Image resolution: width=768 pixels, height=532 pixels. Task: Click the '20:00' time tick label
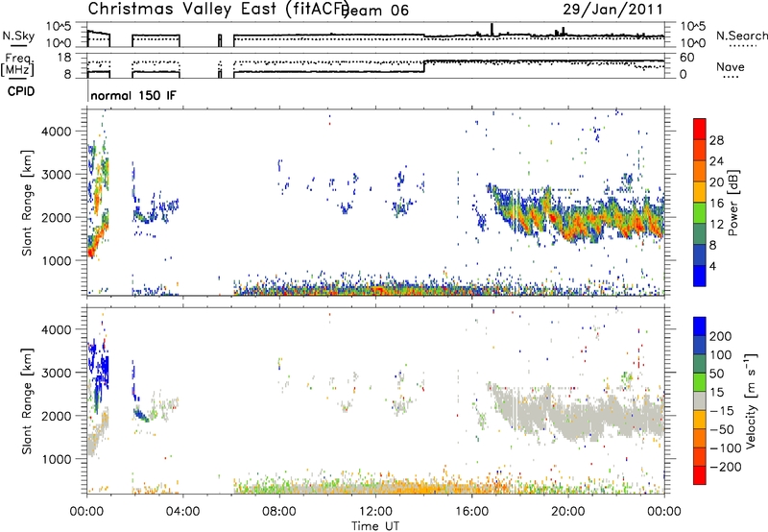[568, 512]
